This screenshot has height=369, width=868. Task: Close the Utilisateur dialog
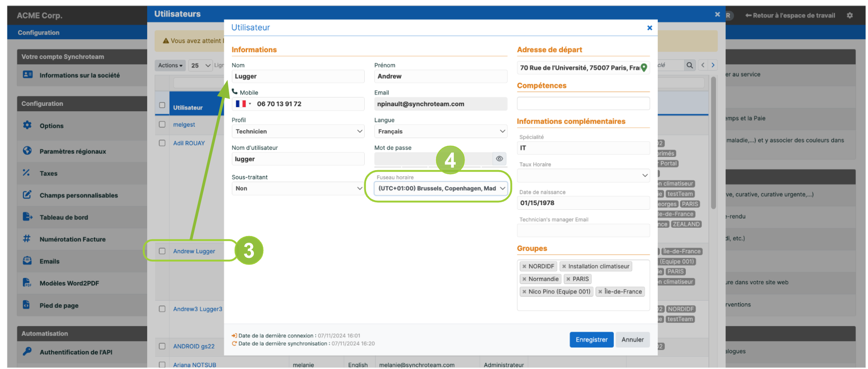pyautogui.click(x=650, y=28)
